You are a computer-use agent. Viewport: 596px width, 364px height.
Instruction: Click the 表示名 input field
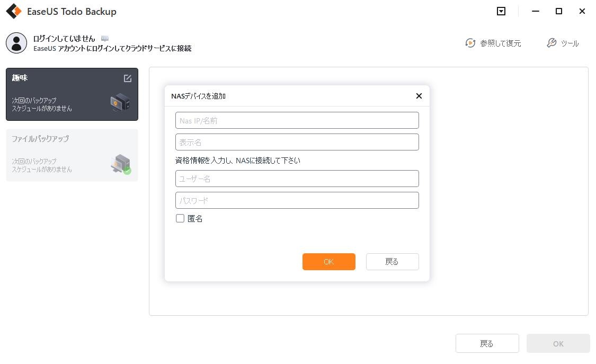(x=297, y=141)
